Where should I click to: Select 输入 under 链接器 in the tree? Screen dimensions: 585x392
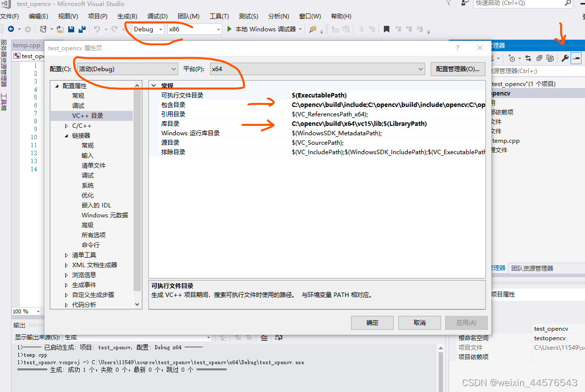click(x=87, y=155)
